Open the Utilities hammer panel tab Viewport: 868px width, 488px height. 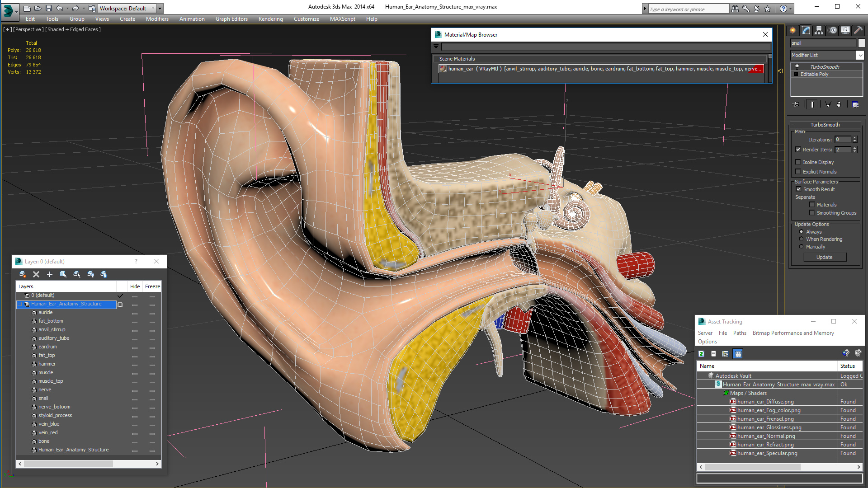pos(858,30)
